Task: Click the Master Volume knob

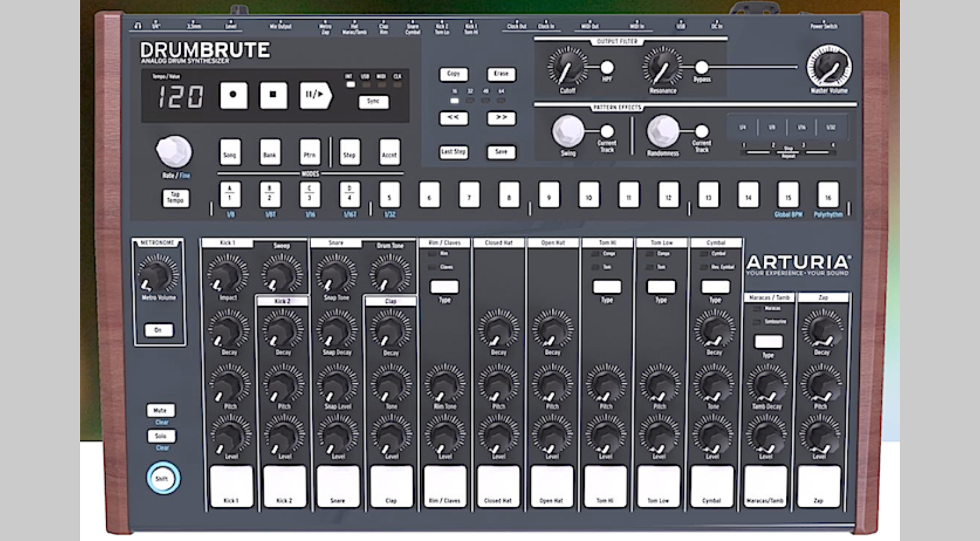Action: 829,67
